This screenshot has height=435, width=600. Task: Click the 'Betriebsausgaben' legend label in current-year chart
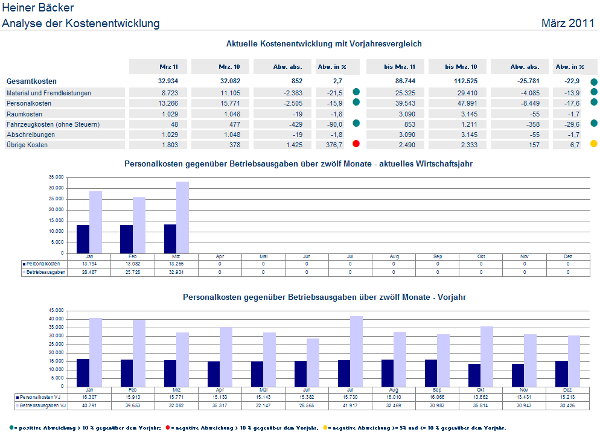46,272
